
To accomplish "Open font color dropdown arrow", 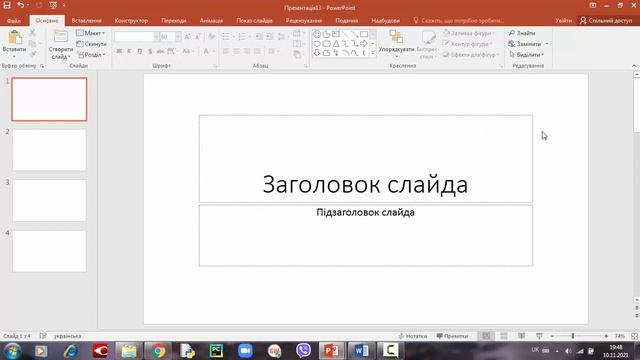I will [213, 51].
